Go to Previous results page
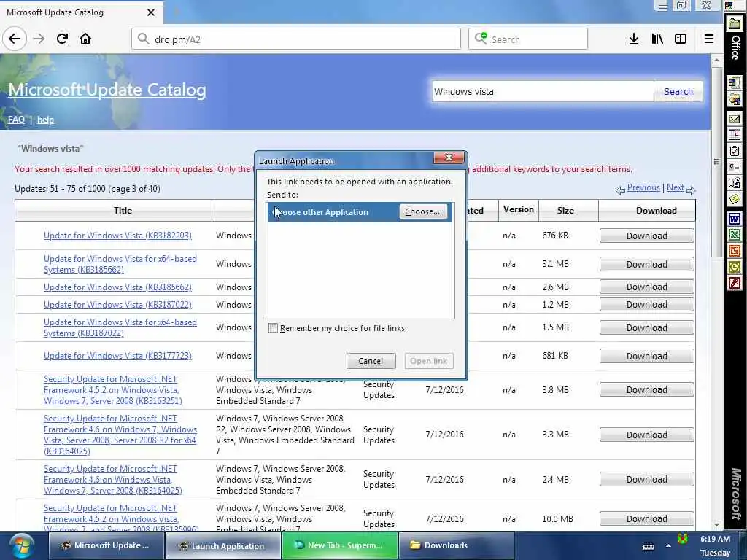 point(643,187)
